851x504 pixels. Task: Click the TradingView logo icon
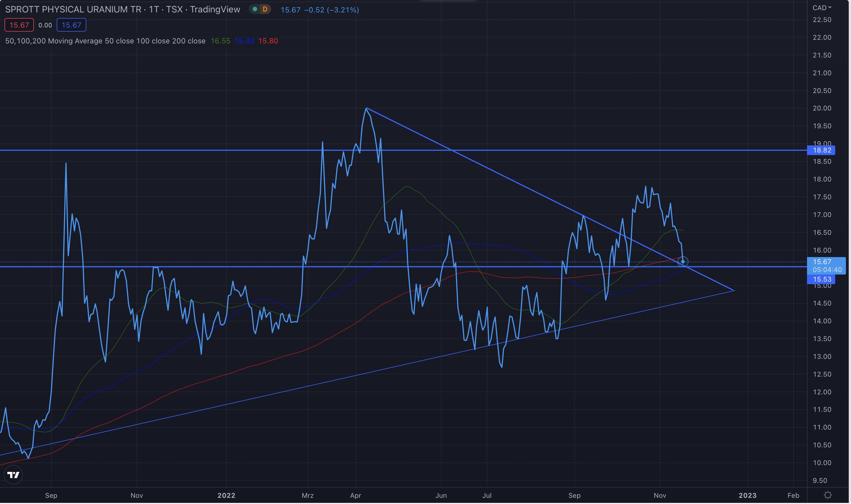13,475
